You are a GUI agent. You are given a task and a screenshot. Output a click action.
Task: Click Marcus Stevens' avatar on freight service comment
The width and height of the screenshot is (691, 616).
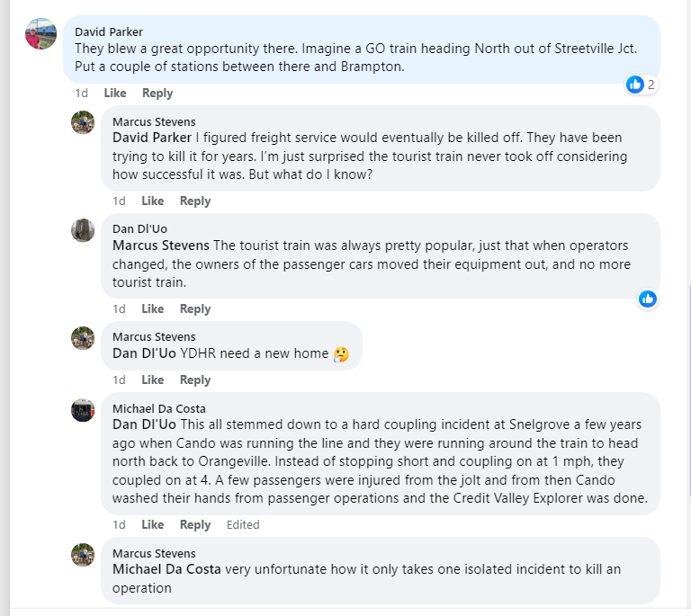pyautogui.click(x=83, y=122)
